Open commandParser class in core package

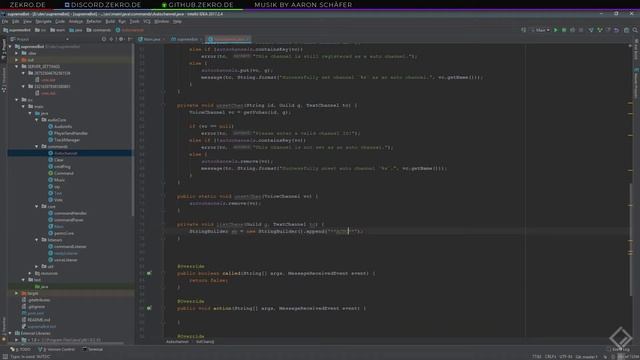click(x=69, y=220)
